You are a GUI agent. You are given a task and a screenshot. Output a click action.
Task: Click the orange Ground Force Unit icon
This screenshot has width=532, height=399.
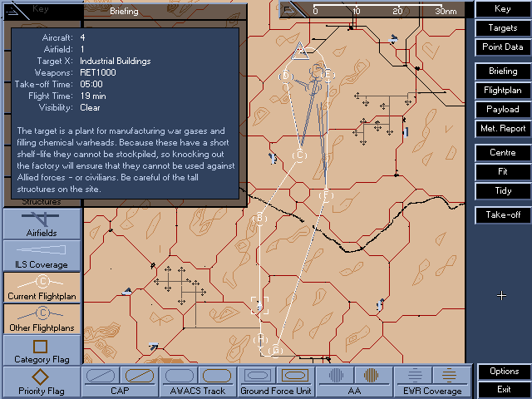pos(294,376)
